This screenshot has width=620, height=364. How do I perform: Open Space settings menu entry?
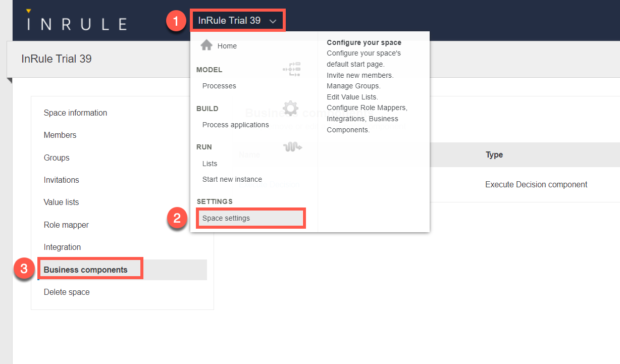pos(226,218)
